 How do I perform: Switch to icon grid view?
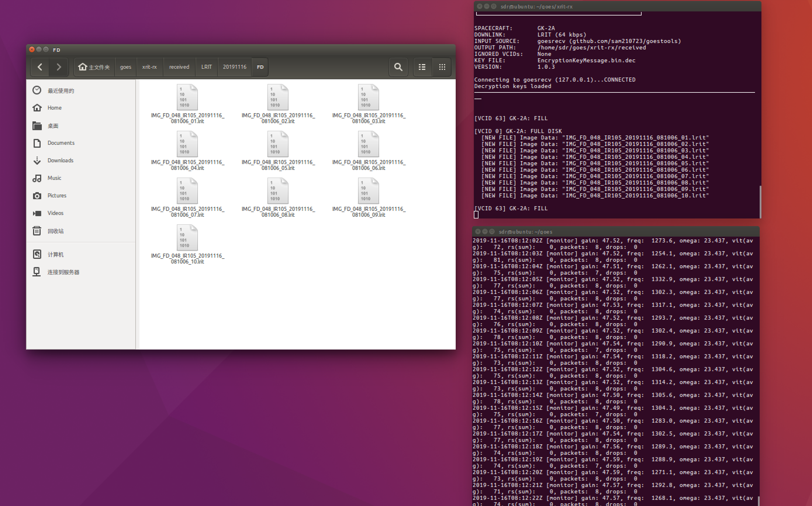tap(442, 67)
